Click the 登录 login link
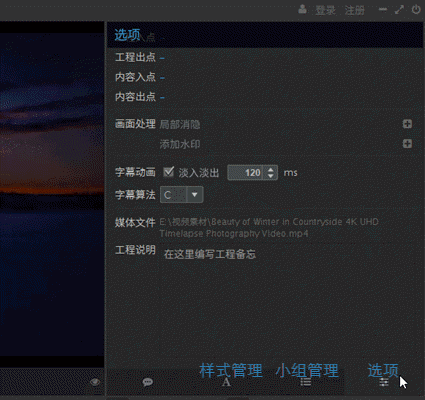 pyautogui.click(x=325, y=10)
